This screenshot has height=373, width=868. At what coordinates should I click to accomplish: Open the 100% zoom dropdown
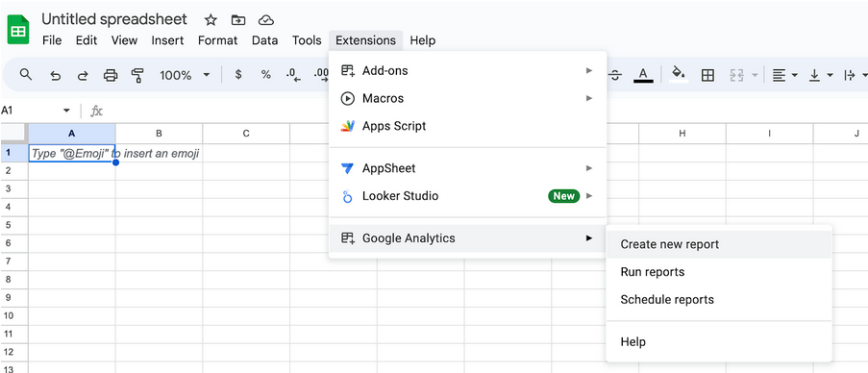point(185,75)
